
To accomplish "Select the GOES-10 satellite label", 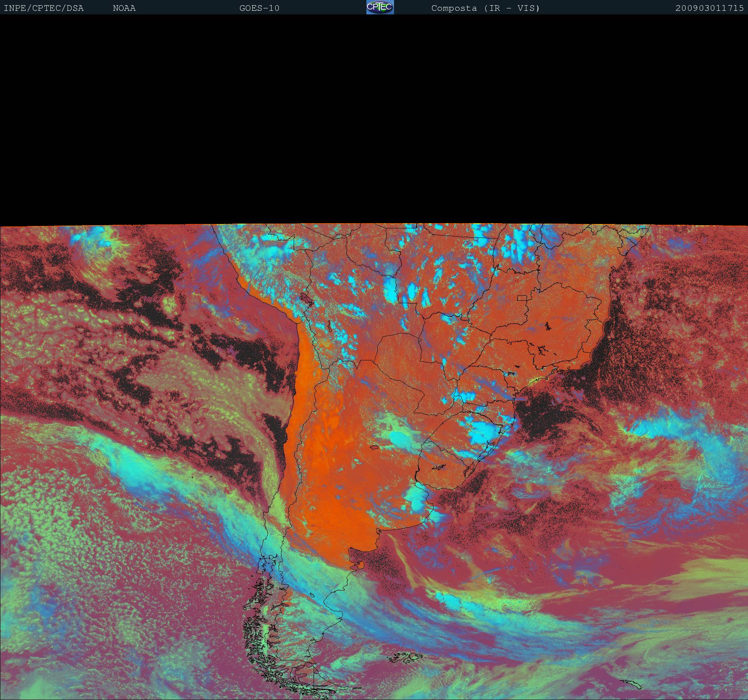I will coord(259,8).
